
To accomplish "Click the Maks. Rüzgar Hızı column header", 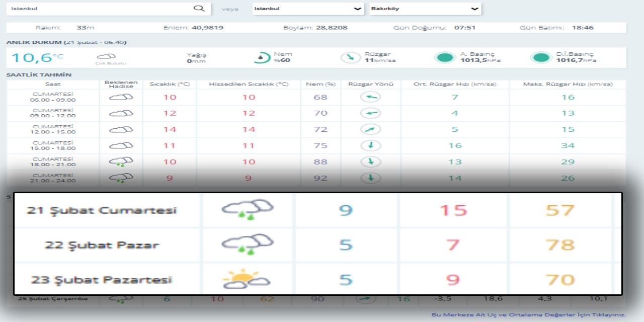I will 568,84.
